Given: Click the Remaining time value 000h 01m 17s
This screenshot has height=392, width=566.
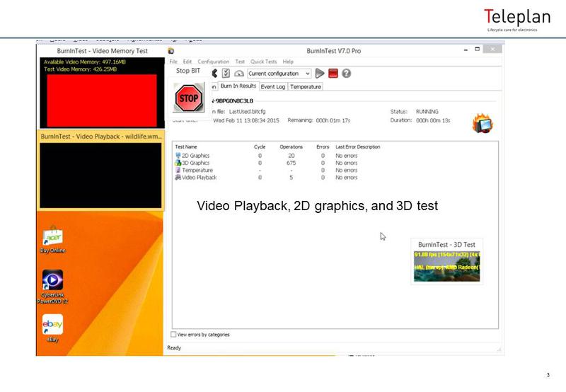Looking at the screenshot, I should [333, 120].
